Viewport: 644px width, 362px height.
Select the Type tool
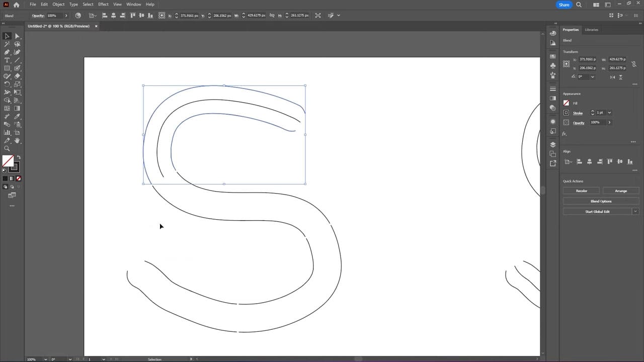(7, 60)
